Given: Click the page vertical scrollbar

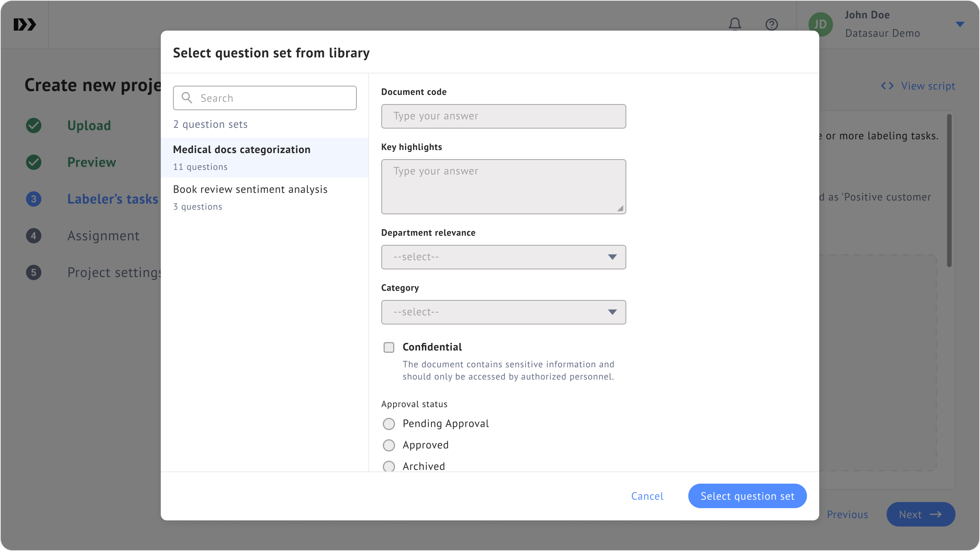Looking at the screenshot, I should 949,191.
